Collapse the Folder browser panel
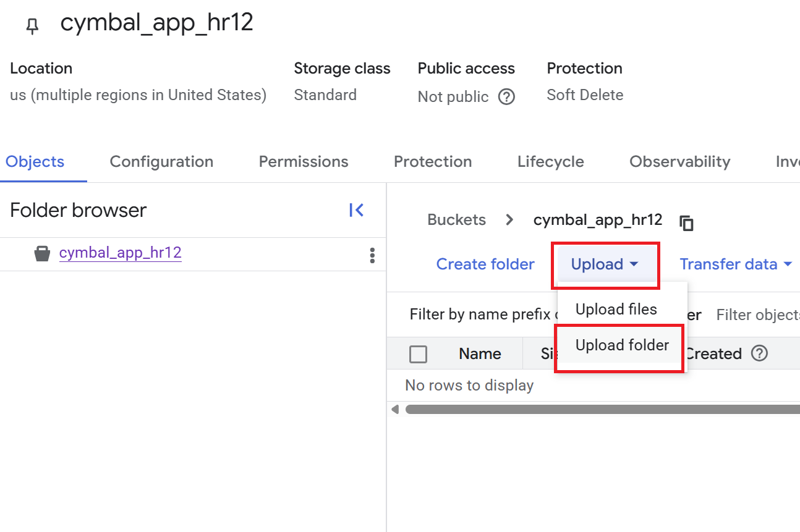 pyautogui.click(x=356, y=210)
